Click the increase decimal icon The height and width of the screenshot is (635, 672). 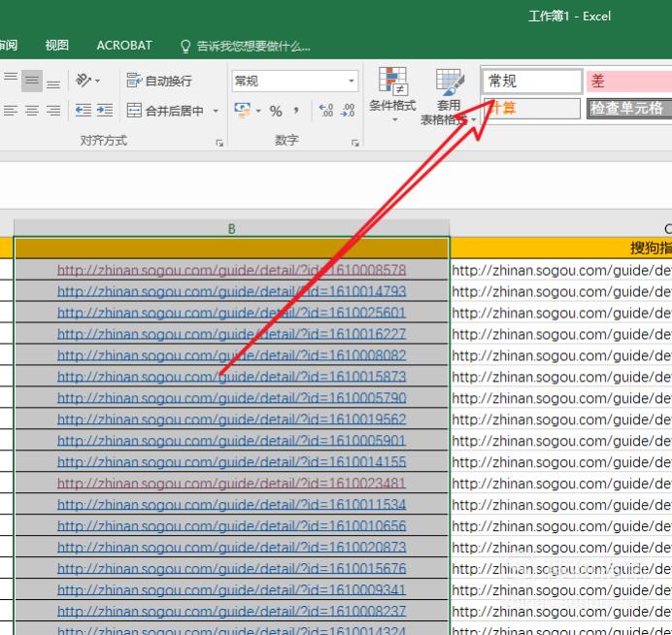pos(325,111)
